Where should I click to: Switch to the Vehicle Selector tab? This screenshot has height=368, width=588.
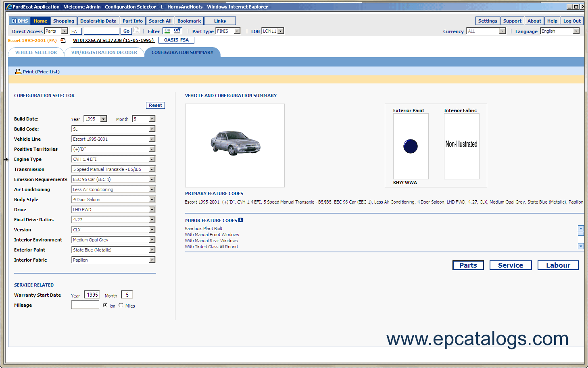point(36,52)
